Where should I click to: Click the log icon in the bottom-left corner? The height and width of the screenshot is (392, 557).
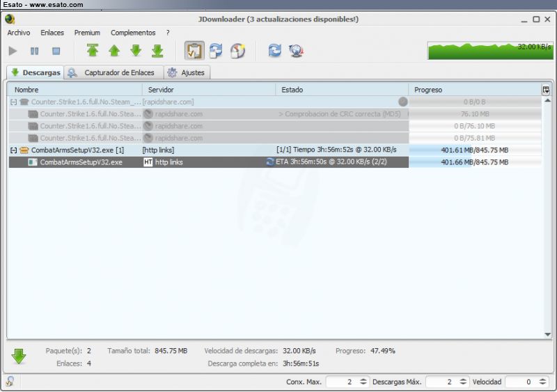coord(10,382)
